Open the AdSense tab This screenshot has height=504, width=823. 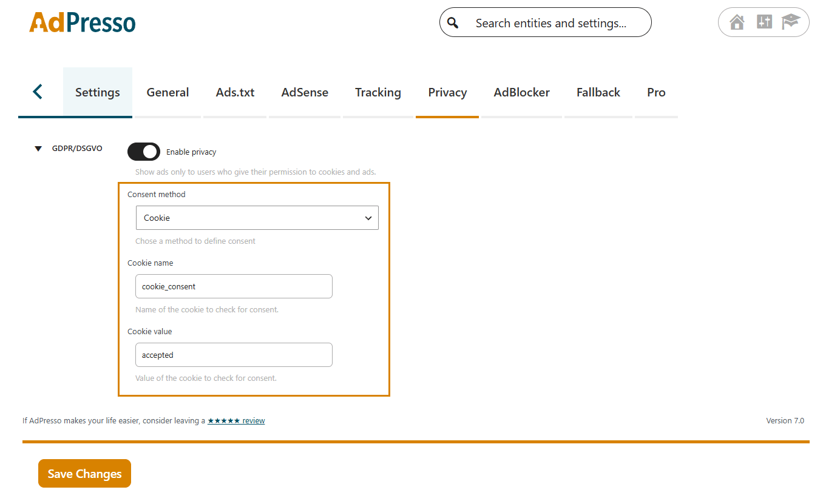pyautogui.click(x=305, y=92)
